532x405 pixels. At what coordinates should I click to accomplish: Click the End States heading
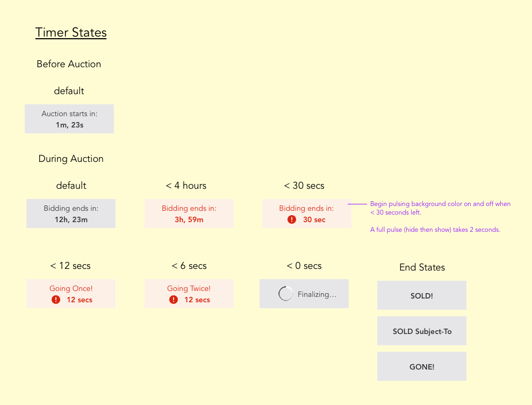tap(422, 267)
